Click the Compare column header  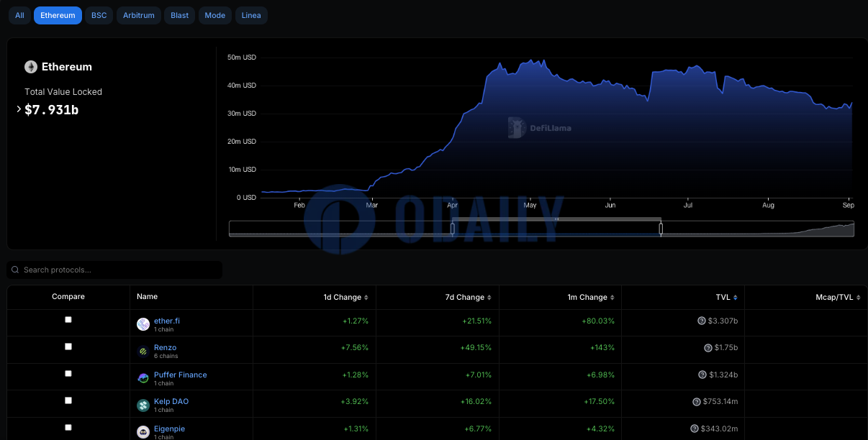[x=68, y=296]
